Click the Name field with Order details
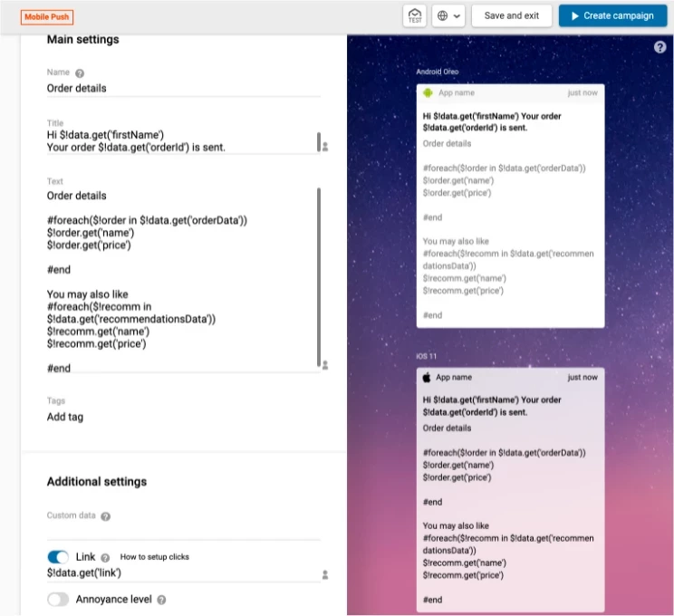674x616 pixels. tap(181, 88)
